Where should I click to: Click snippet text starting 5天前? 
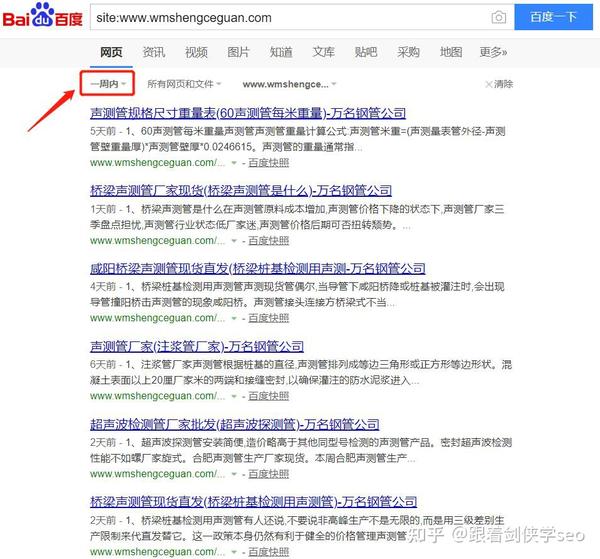tap(298, 139)
